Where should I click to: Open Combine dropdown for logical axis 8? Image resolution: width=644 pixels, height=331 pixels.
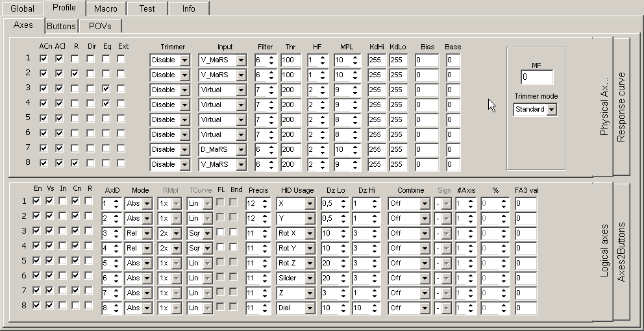(425, 308)
